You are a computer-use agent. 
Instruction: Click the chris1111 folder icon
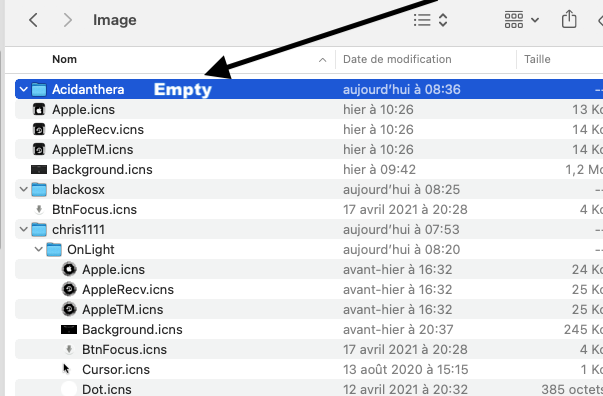point(39,229)
